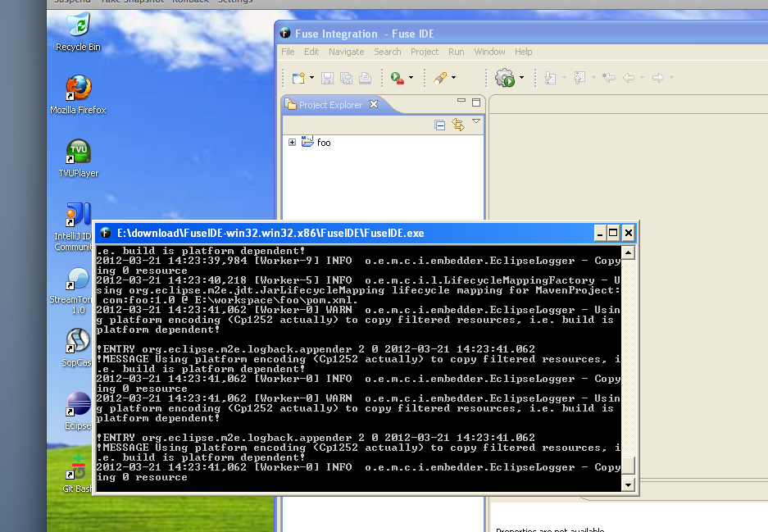Viewport: 768px width, 532px height.
Task: Open the Project menu
Action: pos(425,52)
